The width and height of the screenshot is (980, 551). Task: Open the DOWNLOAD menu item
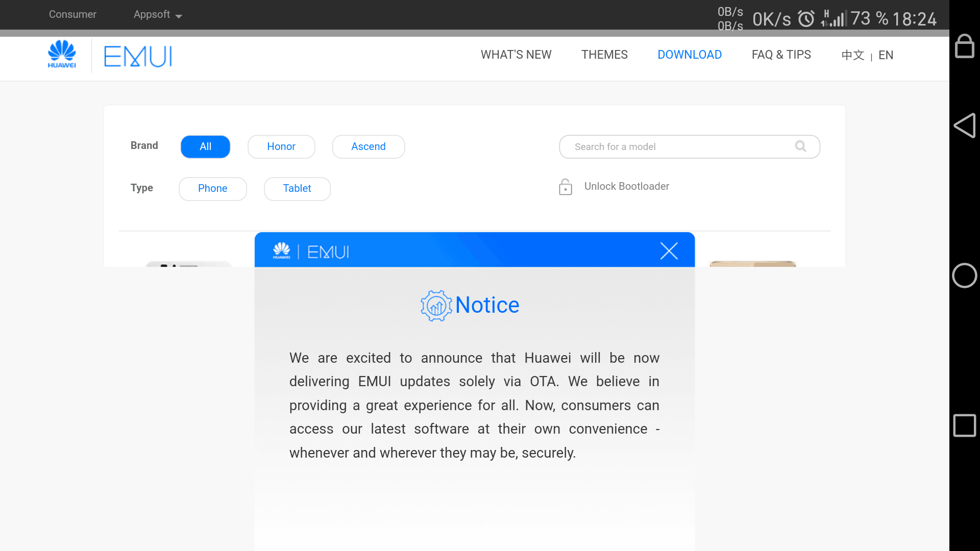point(690,55)
